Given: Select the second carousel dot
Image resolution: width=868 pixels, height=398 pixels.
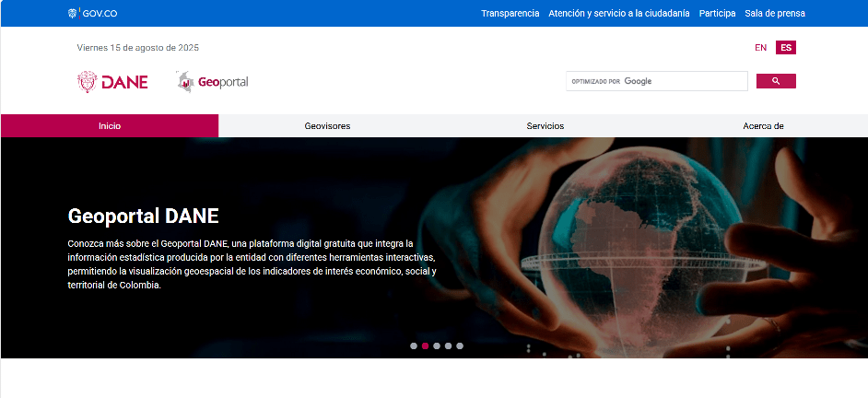Looking at the screenshot, I should 425,346.
